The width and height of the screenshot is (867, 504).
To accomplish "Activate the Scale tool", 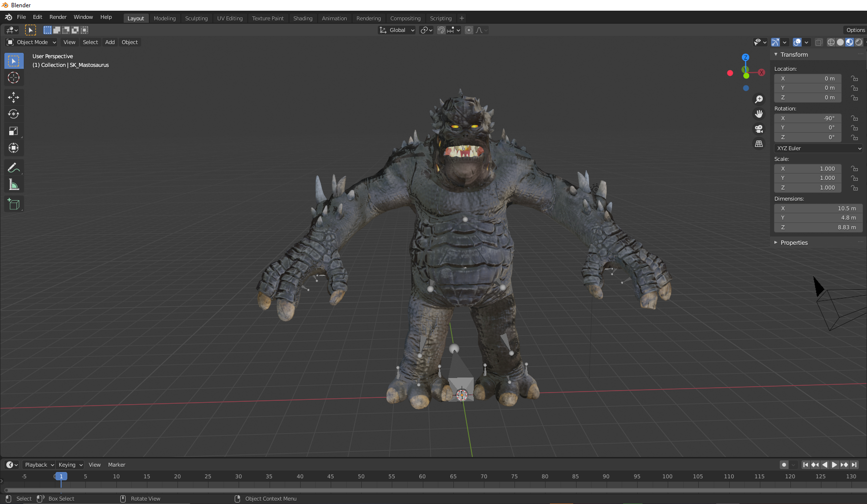I will tap(14, 131).
